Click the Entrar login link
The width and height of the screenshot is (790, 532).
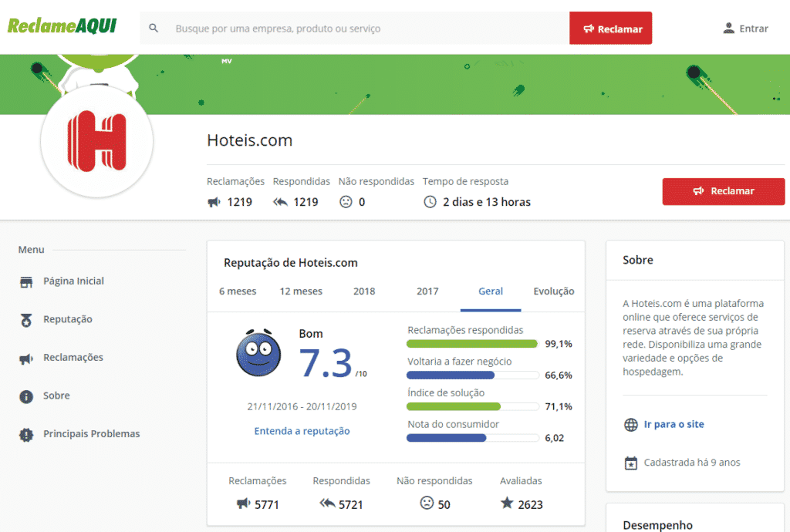[x=754, y=29]
